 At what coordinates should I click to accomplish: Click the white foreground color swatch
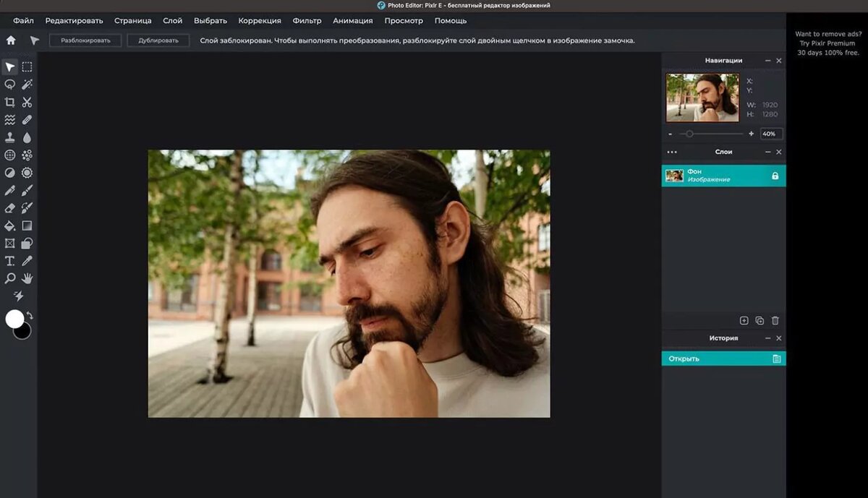click(x=14, y=319)
